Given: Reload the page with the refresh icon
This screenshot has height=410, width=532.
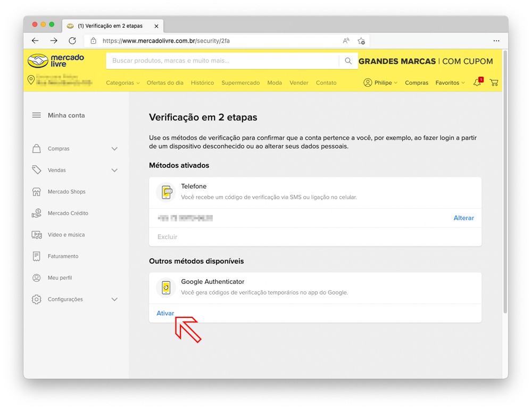Looking at the screenshot, I should coord(72,40).
